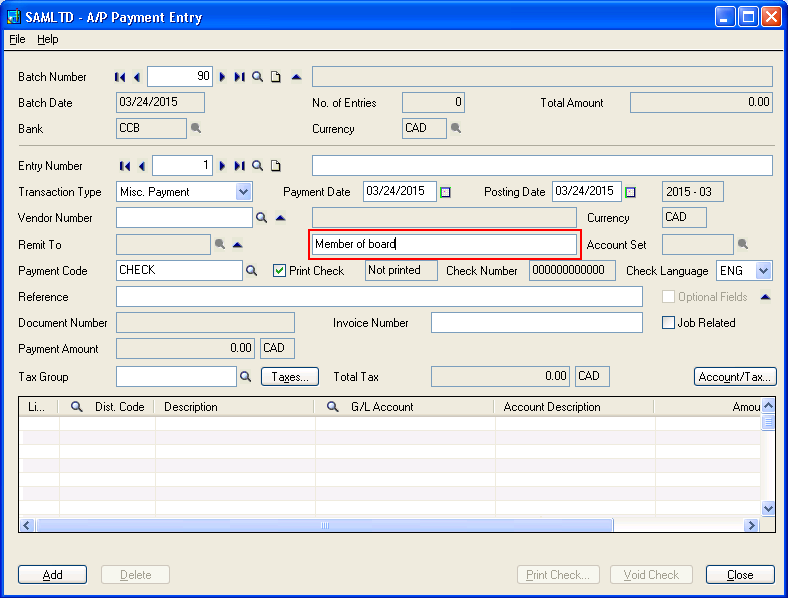Screen dimensions: 788x598
Task: Go to first batch number
Action: pyautogui.click(x=120, y=77)
